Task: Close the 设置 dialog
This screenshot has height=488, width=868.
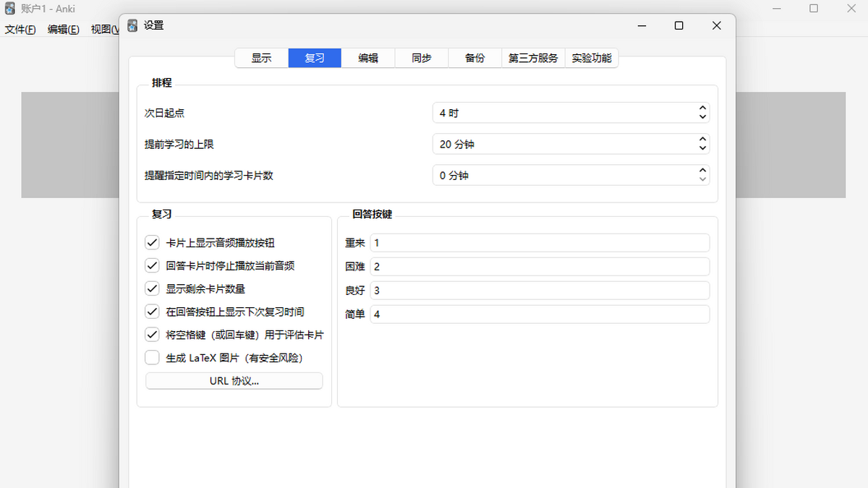Action: pyautogui.click(x=716, y=25)
